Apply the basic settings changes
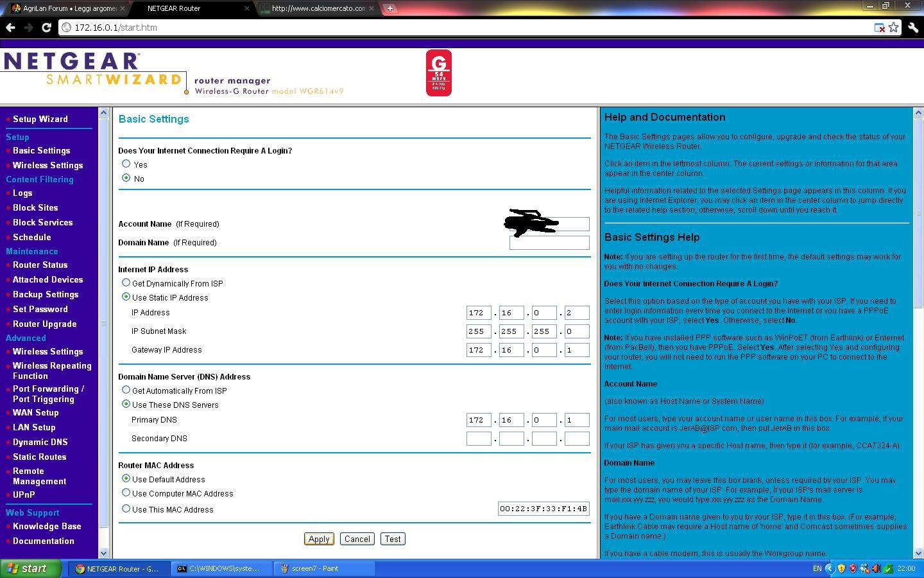This screenshot has height=578, width=924. click(x=319, y=539)
